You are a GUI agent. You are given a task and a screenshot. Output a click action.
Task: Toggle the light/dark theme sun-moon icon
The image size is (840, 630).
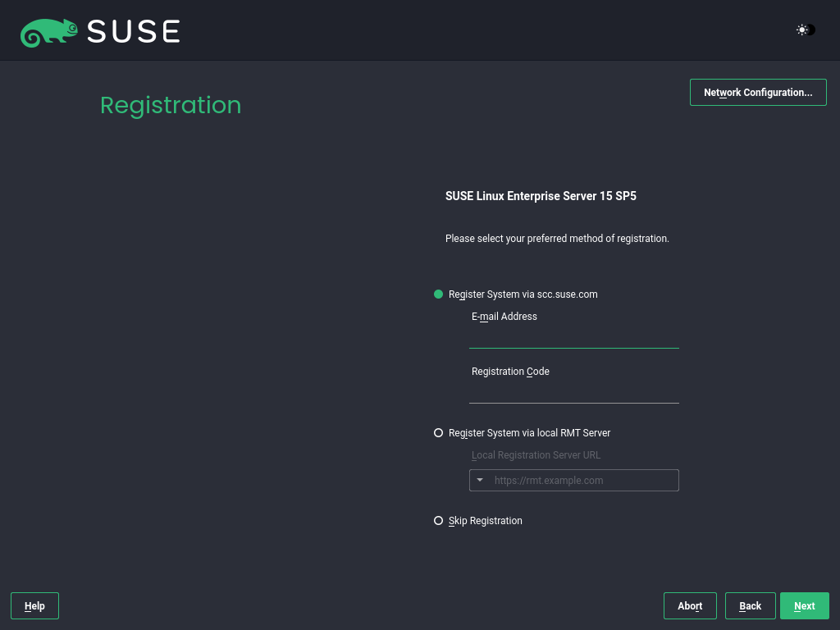click(x=804, y=30)
